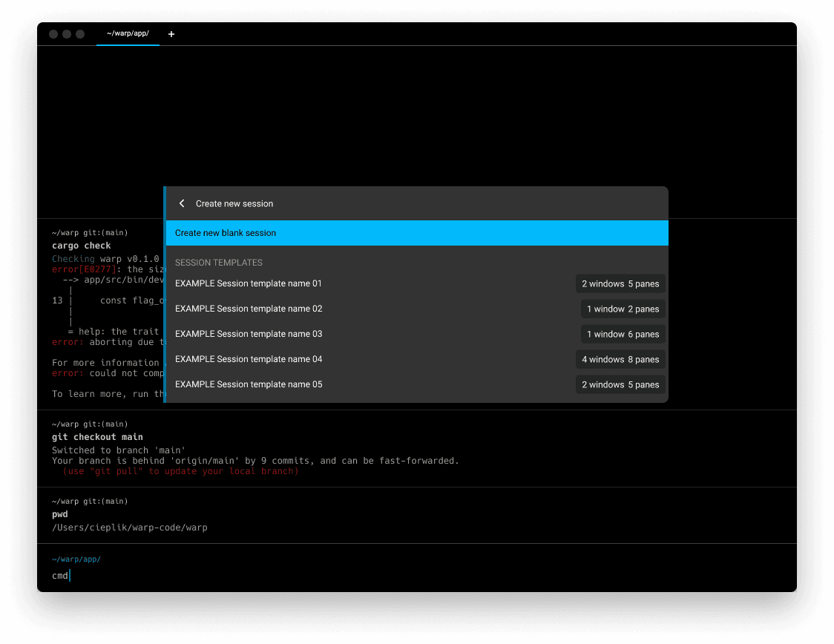This screenshot has height=644, width=834.
Task: Close the window using the first traffic-light button
Action: [53, 34]
